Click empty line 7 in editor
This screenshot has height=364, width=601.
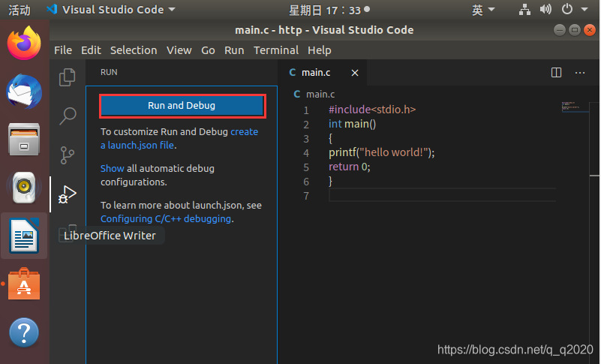pyautogui.click(x=443, y=196)
